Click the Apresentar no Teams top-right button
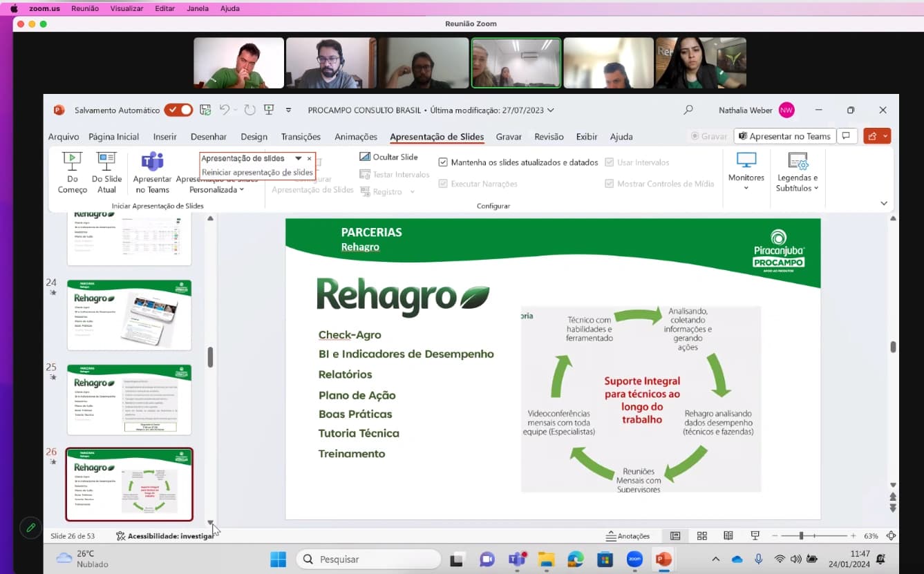Image resolution: width=924 pixels, height=574 pixels. pyautogui.click(x=785, y=136)
